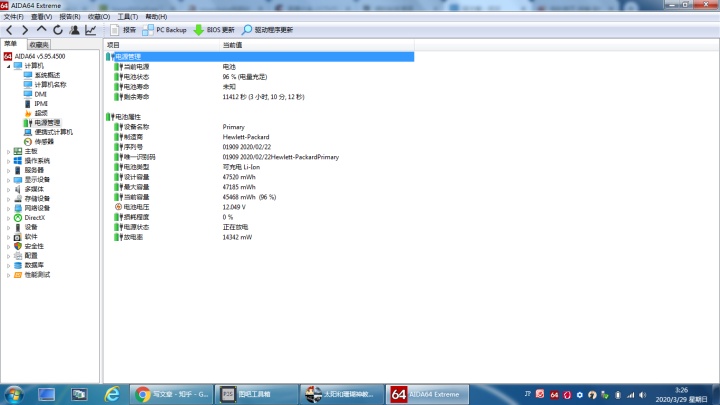Click the 电池电压 voltage icon
This screenshot has width=720, height=405.
[118, 207]
